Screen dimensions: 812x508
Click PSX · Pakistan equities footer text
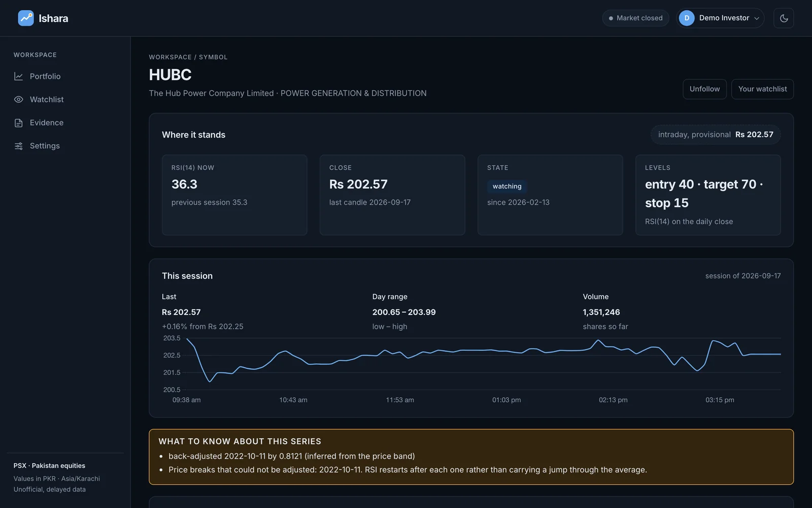coord(49,466)
